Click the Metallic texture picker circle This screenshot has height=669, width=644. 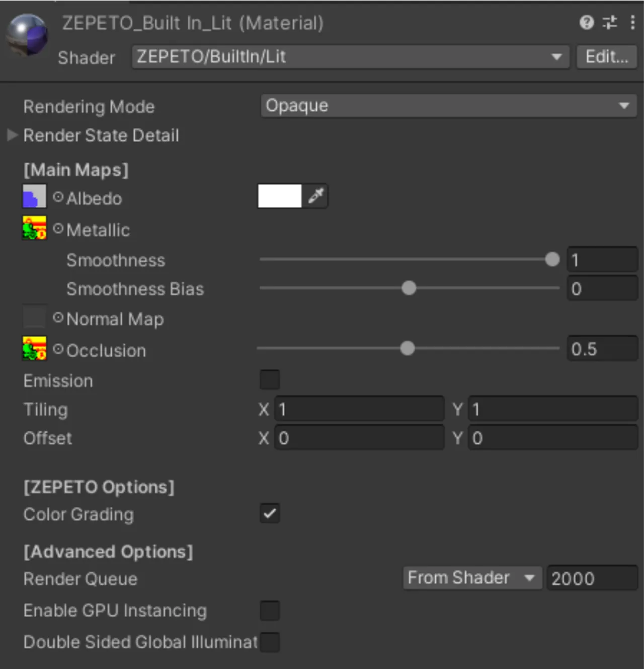pyautogui.click(x=57, y=228)
